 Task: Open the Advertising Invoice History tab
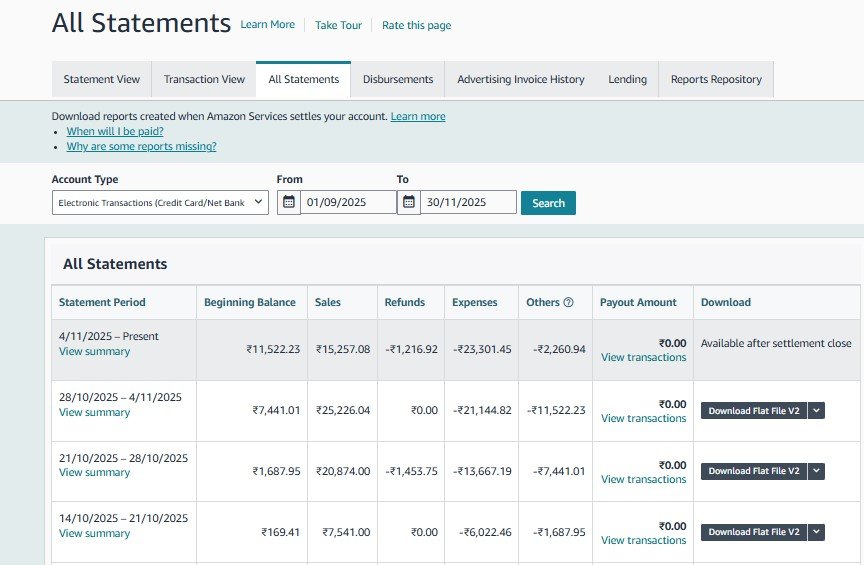click(x=521, y=79)
